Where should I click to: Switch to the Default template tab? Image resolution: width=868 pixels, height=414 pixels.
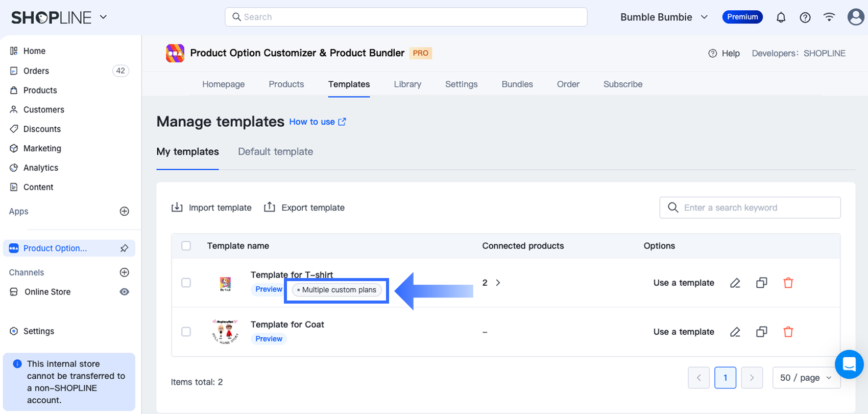tap(275, 152)
